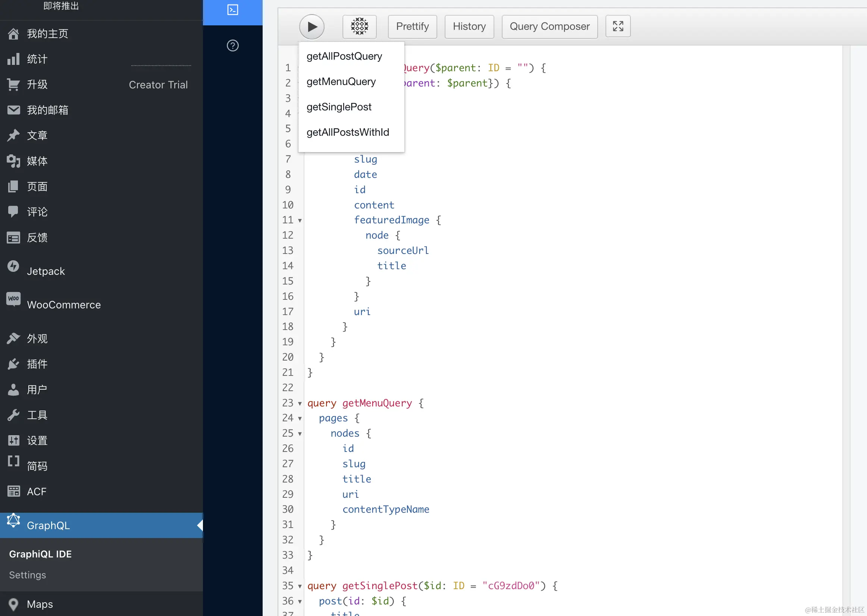This screenshot has height=616, width=867.
Task: Click the Execute Query play button
Action: pyautogui.click(x=312, y=26)
